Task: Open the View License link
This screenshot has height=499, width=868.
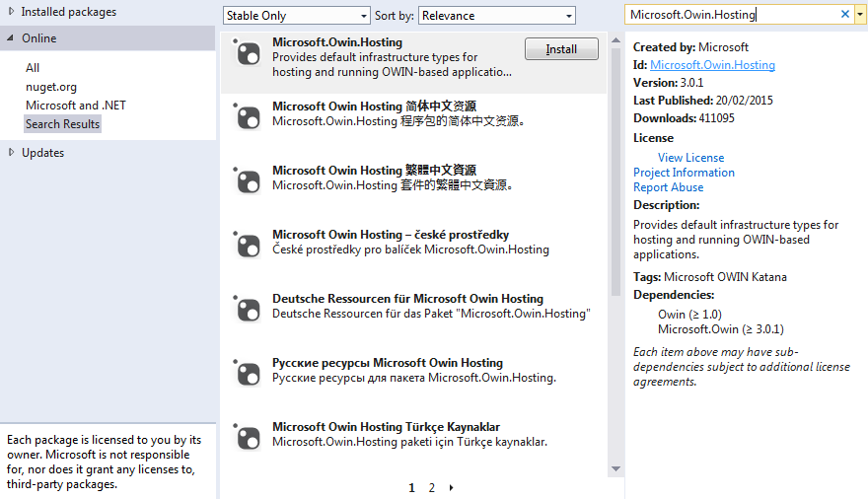Action: click(690, 158)
